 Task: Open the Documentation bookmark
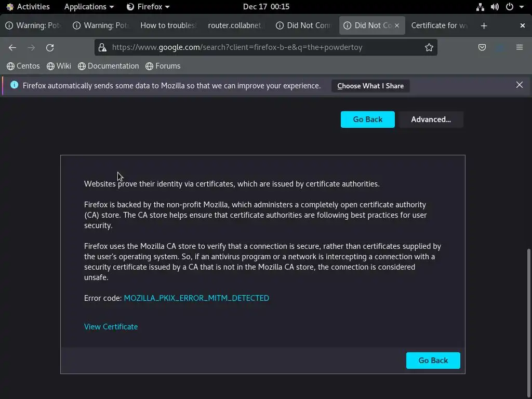pyautogui.click(x=108, y=66)
